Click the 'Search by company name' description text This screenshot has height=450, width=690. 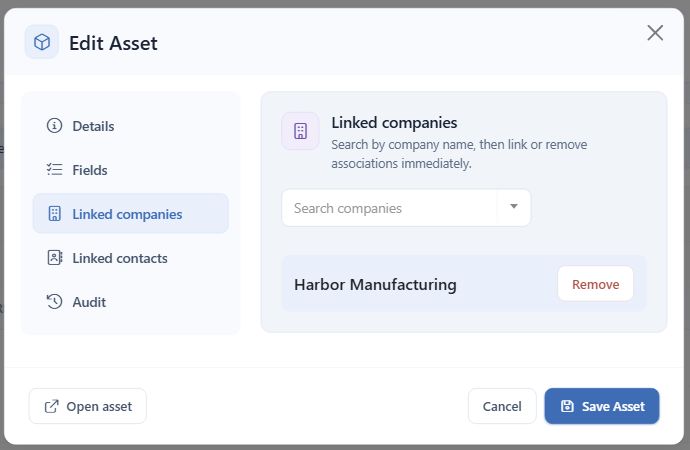click(459, 154)
